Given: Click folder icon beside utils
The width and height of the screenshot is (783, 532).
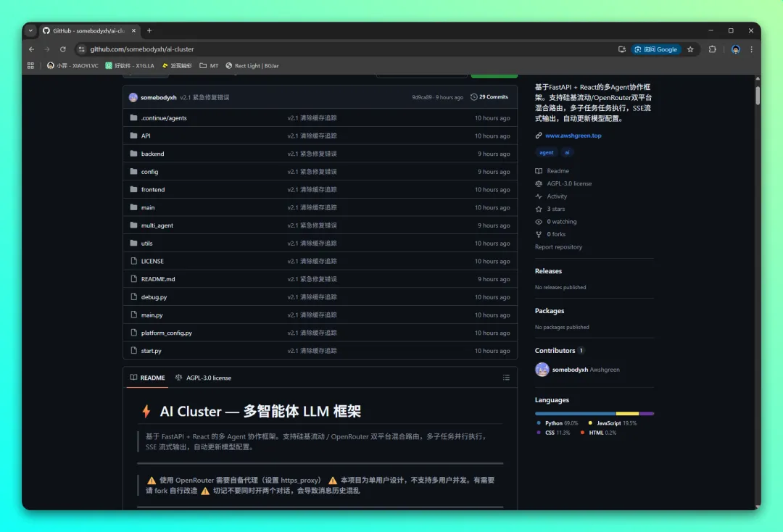Looking at the screenshot, I should (x=133, y=243).
